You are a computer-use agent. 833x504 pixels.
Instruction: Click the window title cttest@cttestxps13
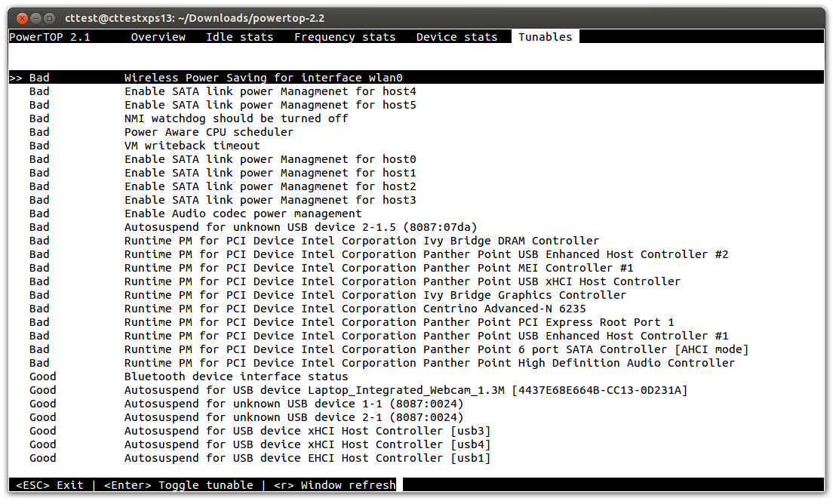(195, 18)
